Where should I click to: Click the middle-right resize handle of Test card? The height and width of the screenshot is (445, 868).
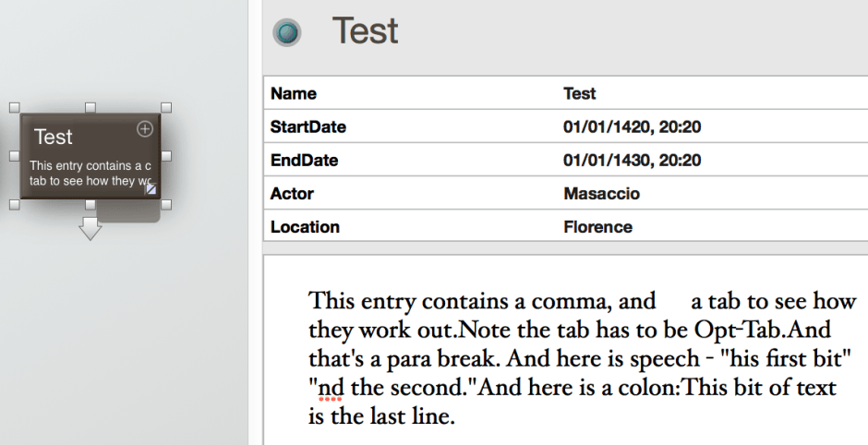(x=166, y=156)
